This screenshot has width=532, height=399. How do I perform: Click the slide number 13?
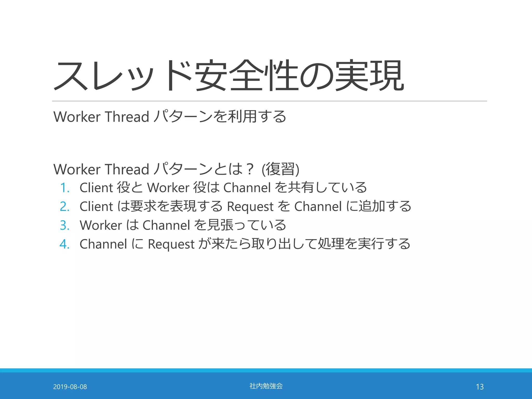pyautogui.click(x=480, y=387)
